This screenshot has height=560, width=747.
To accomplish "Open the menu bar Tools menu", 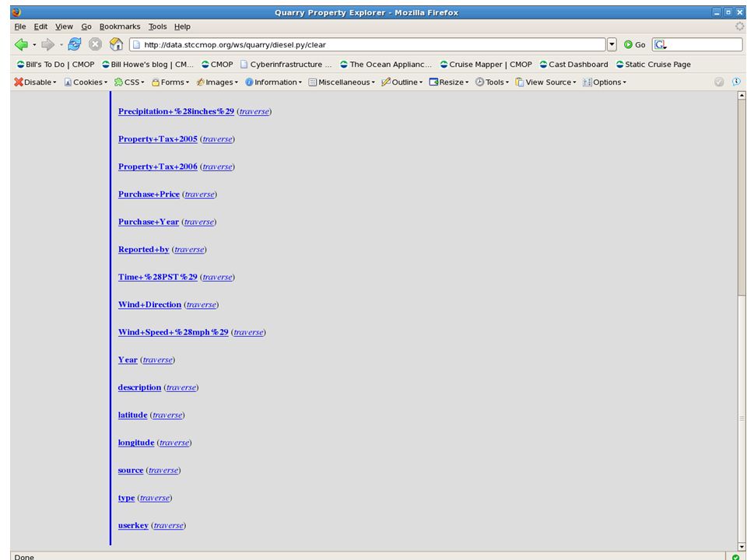I will pyautogui.click(x=157, y=26).
